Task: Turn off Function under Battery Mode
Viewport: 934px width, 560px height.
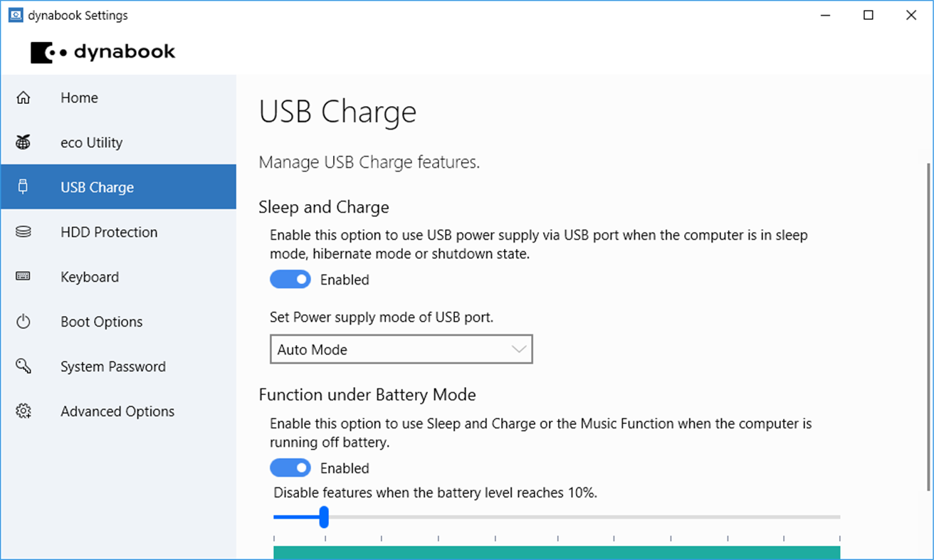Action: point(290,467)
